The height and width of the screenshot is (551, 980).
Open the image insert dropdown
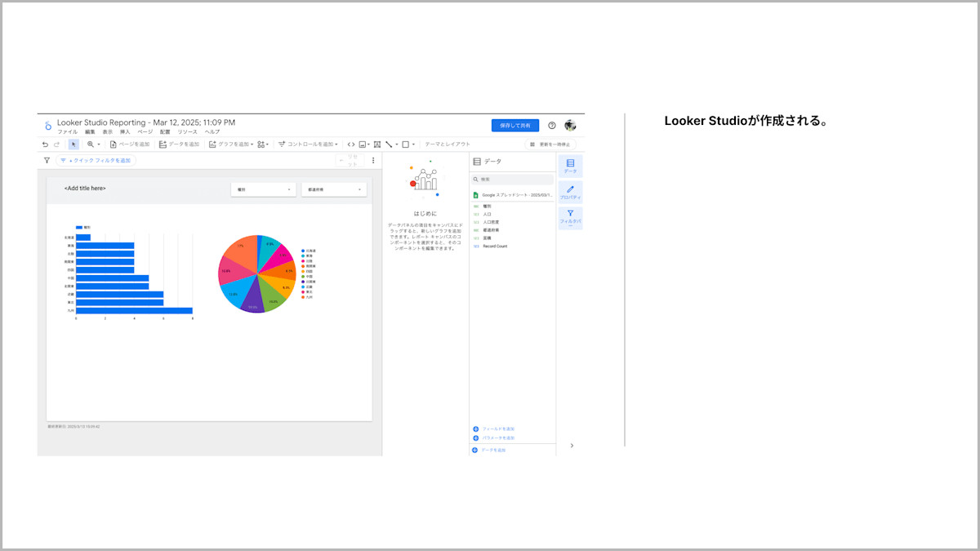coord(364,144)
